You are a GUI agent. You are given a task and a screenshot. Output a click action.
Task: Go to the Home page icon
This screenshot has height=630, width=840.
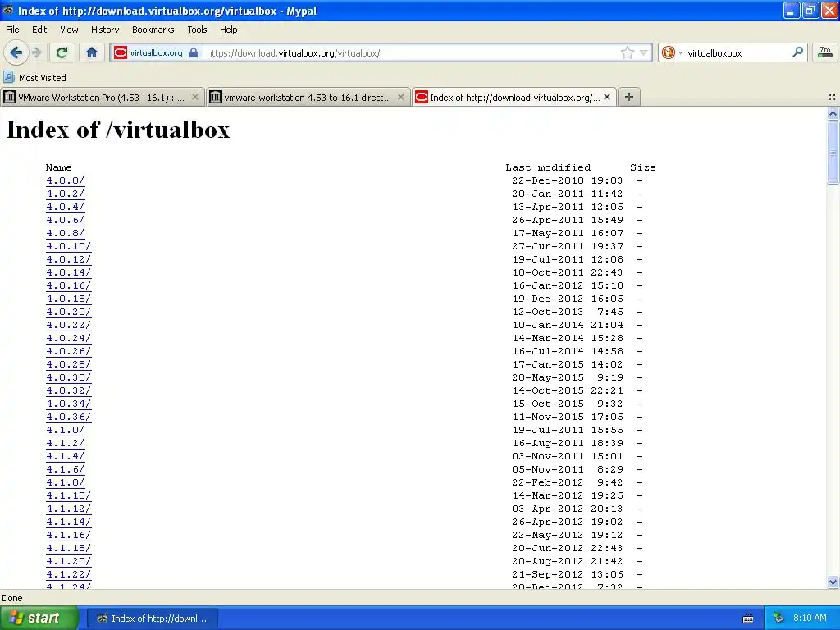92,52
